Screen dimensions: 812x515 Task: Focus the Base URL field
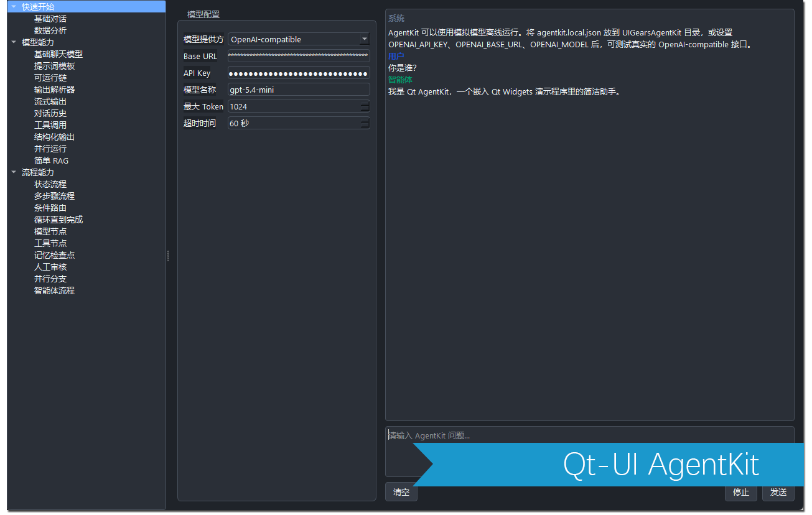point(299,56)
